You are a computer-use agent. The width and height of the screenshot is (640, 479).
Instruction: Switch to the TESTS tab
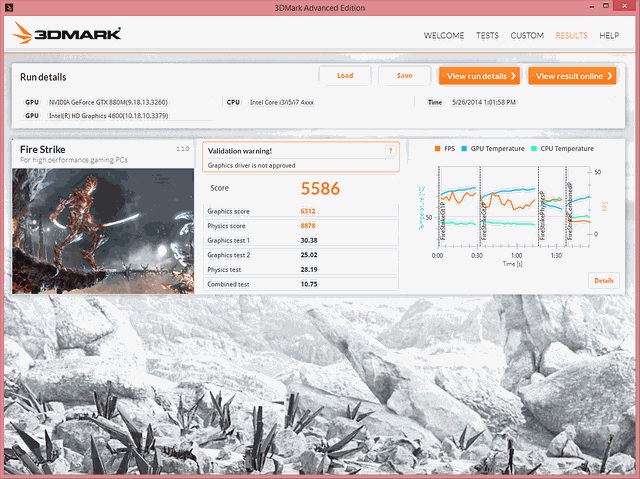coord(487,35)
